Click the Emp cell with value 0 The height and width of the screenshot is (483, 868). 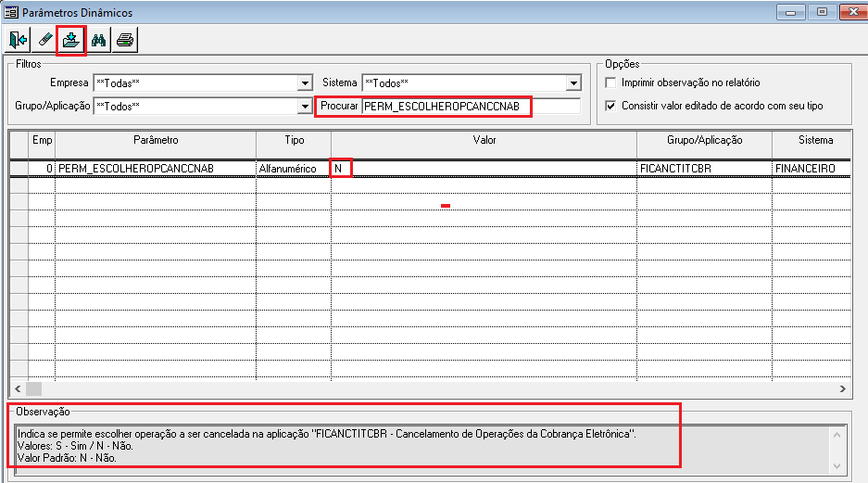click(x=42, y=169)
